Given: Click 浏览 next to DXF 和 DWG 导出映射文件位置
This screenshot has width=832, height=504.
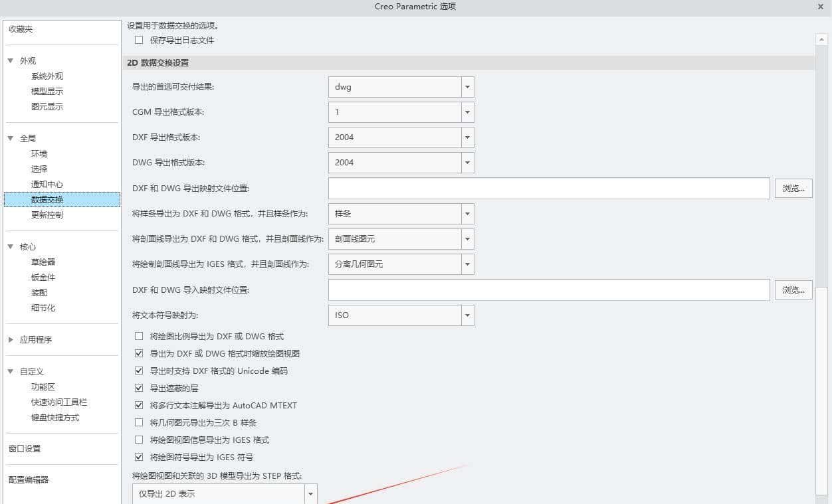Looking at the screenshot, I should (793, 188).
